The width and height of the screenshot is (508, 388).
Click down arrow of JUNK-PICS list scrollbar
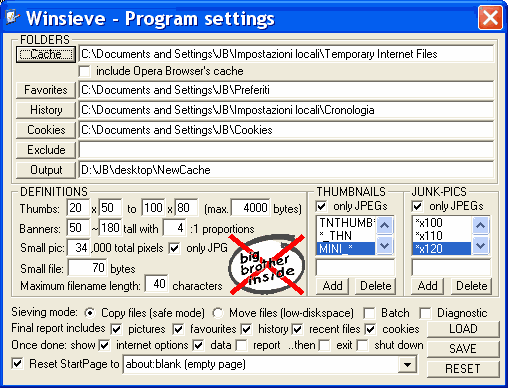click(480, 246)
